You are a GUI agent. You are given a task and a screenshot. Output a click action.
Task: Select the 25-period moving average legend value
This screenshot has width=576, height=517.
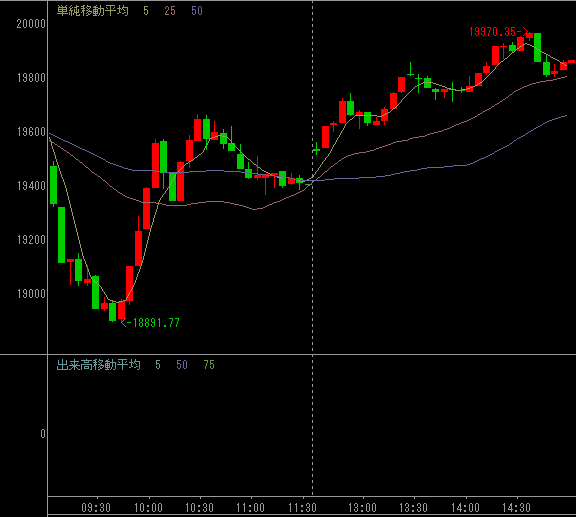coord(170,11)
